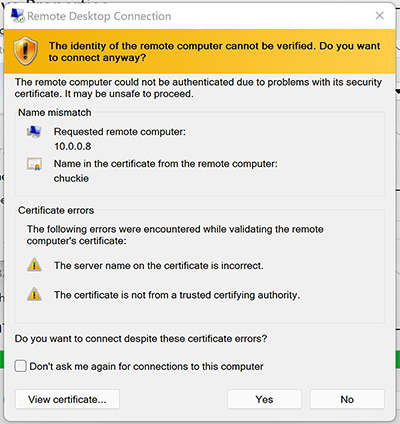Viewport: 400px width, 424px height.
Task: Click 'Do you want to connect despite these certificate errors?'
Action: click(141, 339)
